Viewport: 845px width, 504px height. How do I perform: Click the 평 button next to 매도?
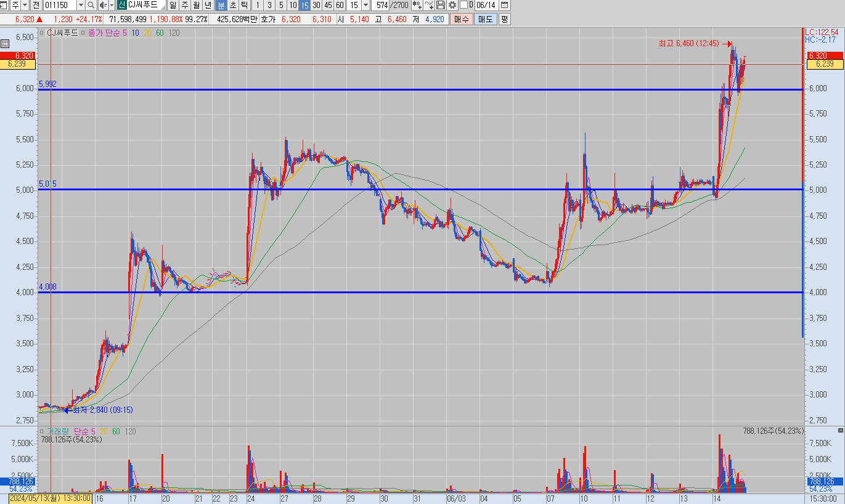[x=505, y=19]
